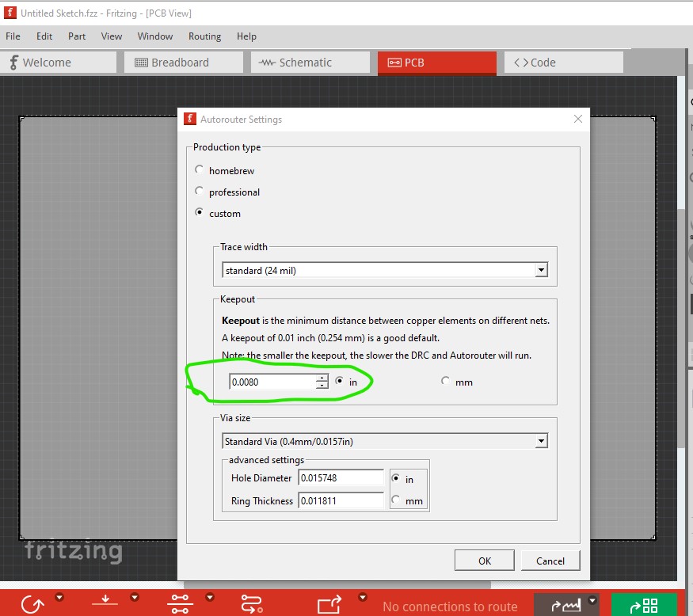Open the Routing menu
Screen dimensions: 693x616
(x=204, y=36)
